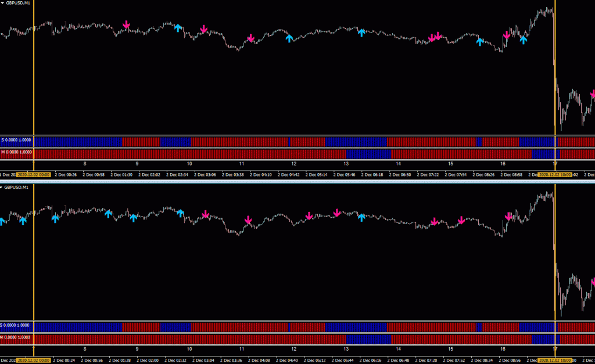This screenshot has height=364, width=595.
Task: Expand the dropdown triangle beside upper GBPUSD,M1 title
Action: pos(2,3)
